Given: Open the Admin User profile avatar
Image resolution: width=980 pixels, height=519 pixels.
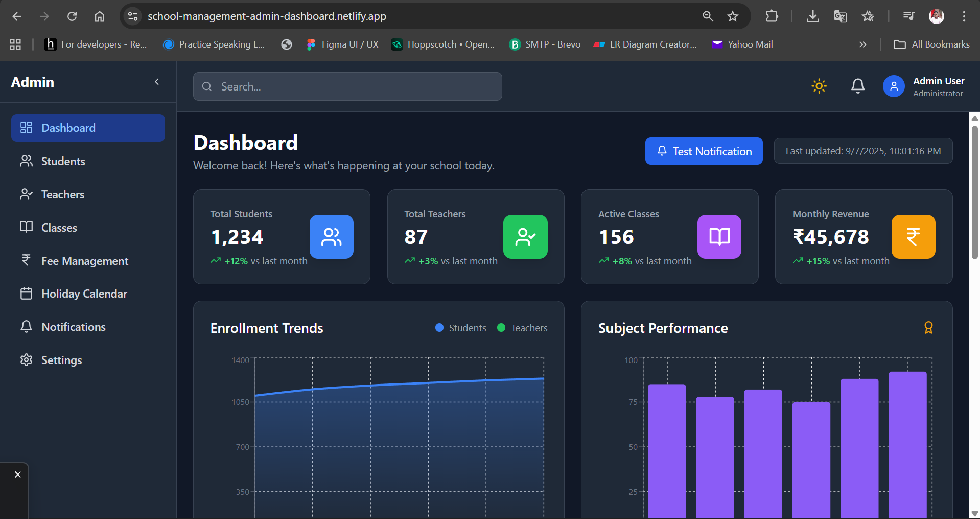Looking at the screenshot, I should [x=894, y=86].
